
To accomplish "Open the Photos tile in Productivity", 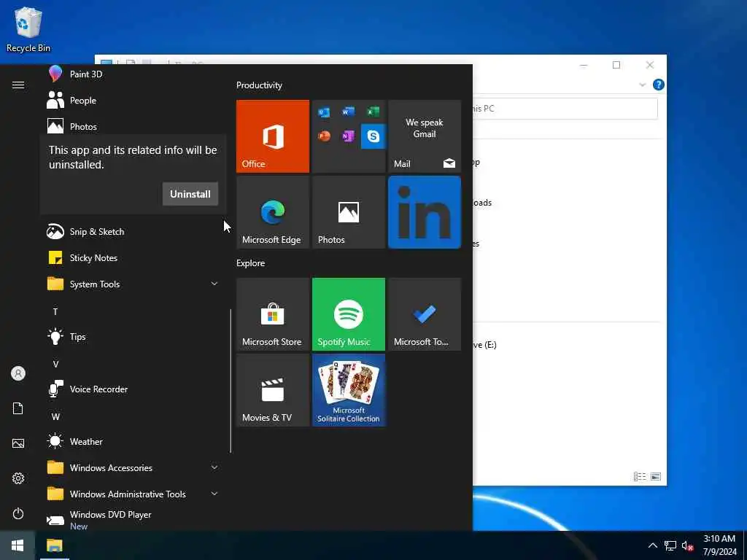I will [348, 212].
